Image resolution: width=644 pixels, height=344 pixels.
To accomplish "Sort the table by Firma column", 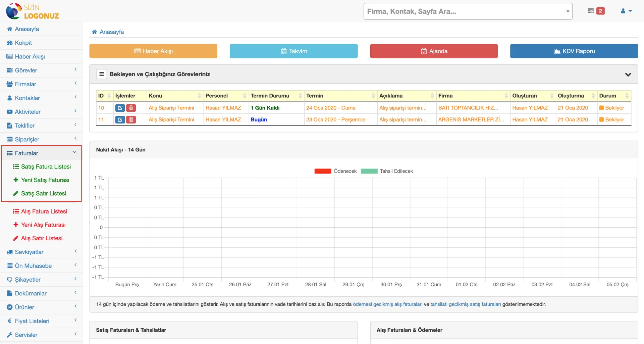I will coord(473,96).
